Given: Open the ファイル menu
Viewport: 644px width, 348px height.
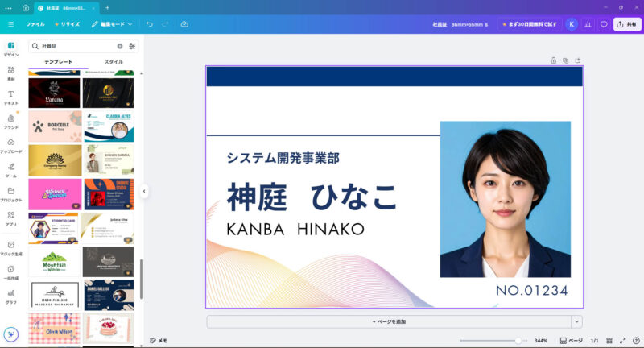Looking at the screenshot, I should [35, 24].
